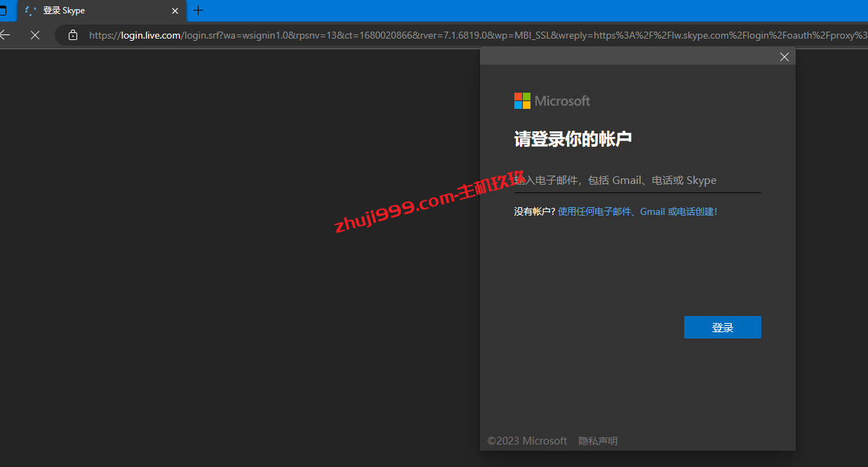Viewport: 868px width, 467px height.
Task: Click the login.live.com address bar URL
Action: tap(477, 34)
